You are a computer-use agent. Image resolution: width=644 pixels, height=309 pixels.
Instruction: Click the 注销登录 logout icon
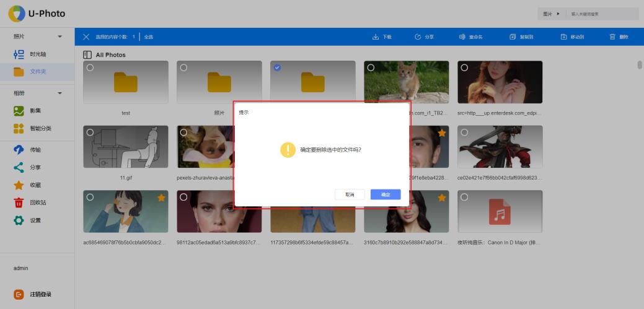click(19, 295)
